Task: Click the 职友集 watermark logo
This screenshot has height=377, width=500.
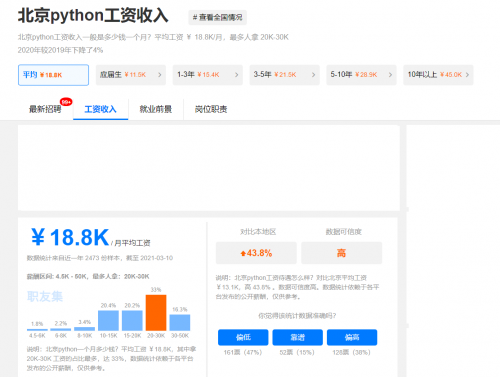Action: point(45,296)
